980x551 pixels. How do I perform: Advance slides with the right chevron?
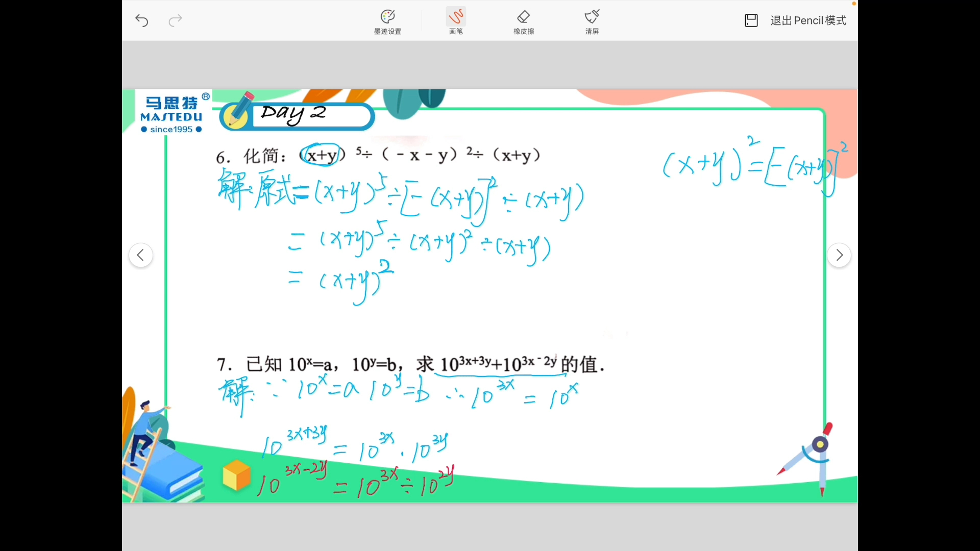[x=839, y=255]
